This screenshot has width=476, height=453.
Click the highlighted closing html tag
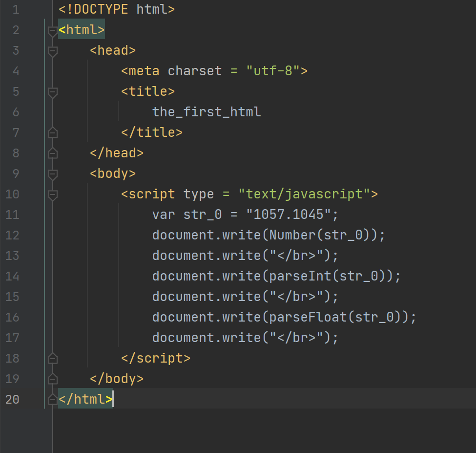[x=85, y=399]
